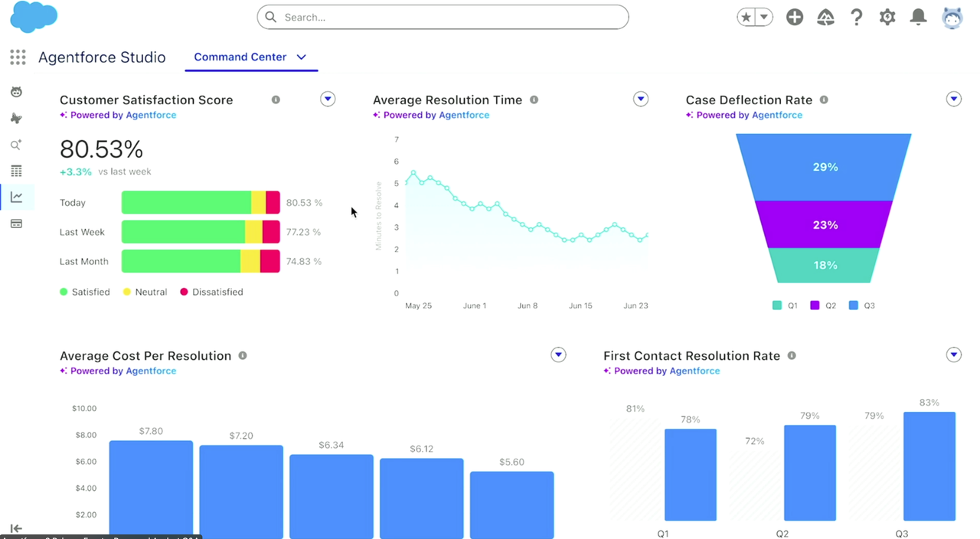Click the Powered by Agentforce link
980x539 pixels.
tap(118, 115)
